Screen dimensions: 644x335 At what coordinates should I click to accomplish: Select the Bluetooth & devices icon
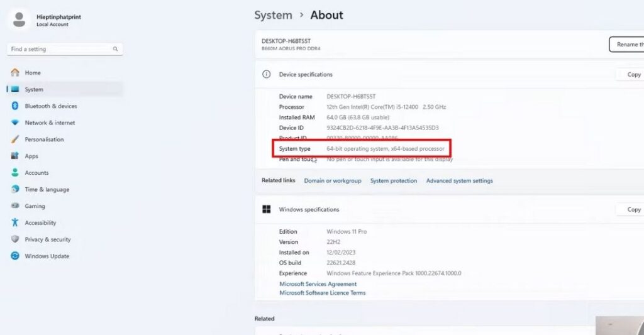tap(15, 106)
